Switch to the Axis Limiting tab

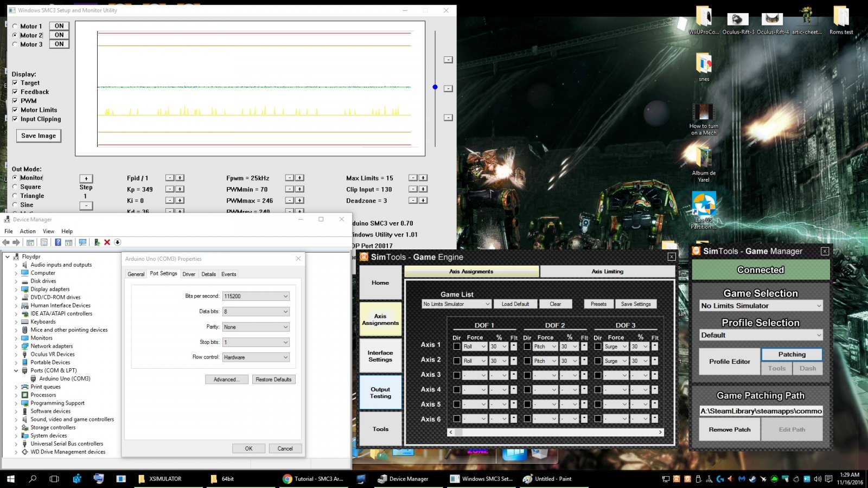click(x=608, y=272)
